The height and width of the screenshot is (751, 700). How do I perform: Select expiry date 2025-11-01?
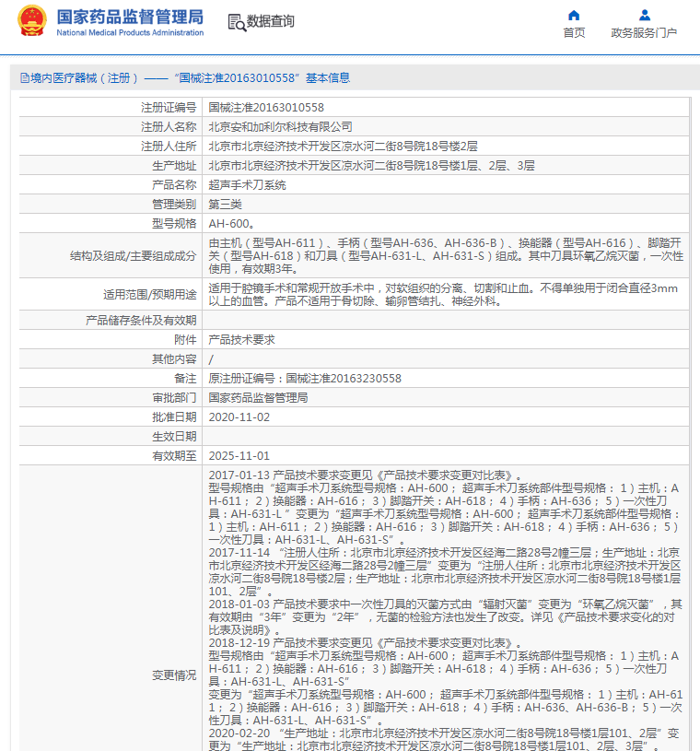239,456
